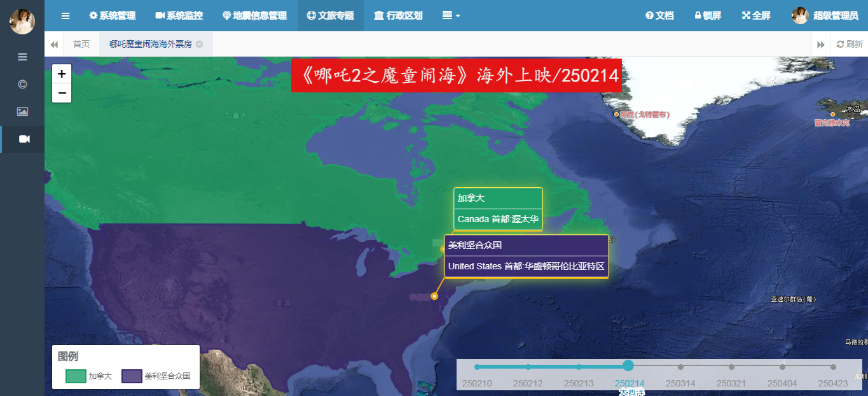Viewport: 868px width, 396px height.
Task: Select timeline point 250321
Action: coord(731,367)
